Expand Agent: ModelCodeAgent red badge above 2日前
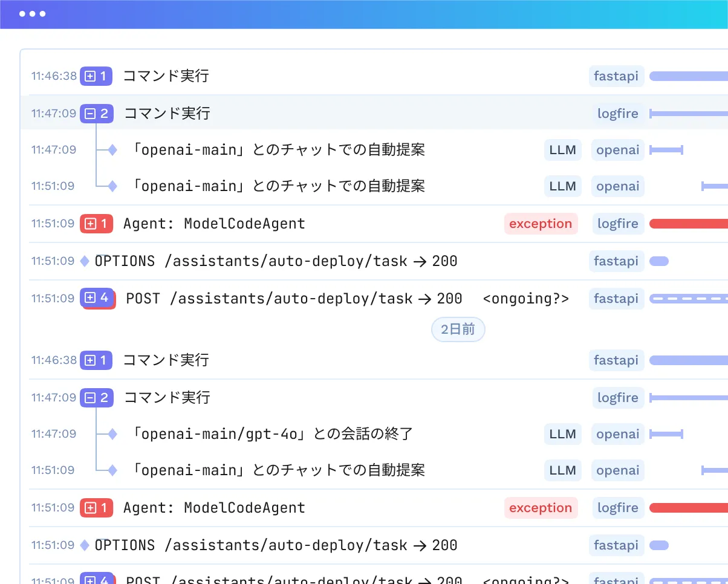 coord(97,224)
